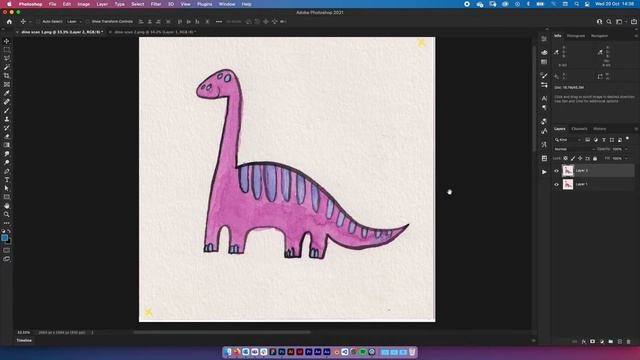Select the Zoom tool
The image size is (640, 360).
(x=7, y=214)
